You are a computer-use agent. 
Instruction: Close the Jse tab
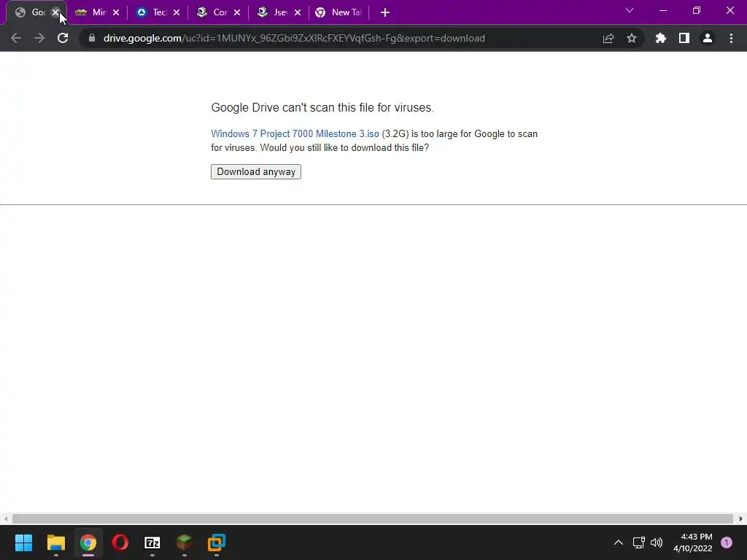click(x=298, y=12)
